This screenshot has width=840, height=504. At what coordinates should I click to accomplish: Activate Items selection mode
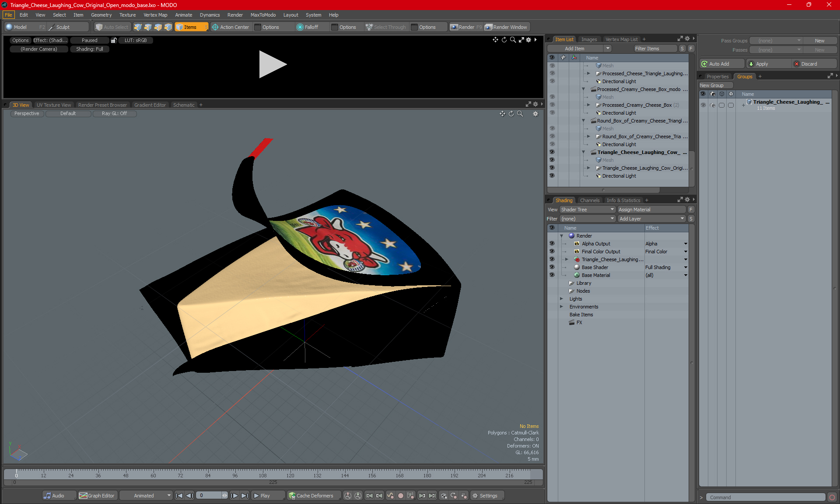click(x=191, y=27)
